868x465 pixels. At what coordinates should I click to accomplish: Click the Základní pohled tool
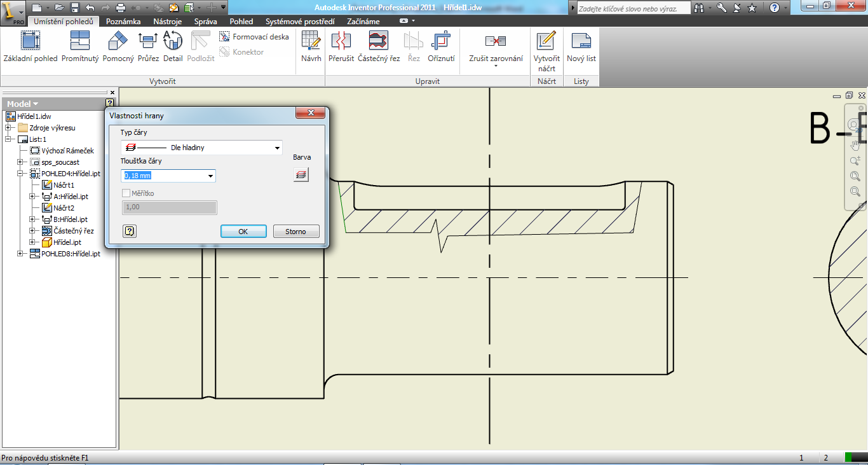tap(31, 46)
